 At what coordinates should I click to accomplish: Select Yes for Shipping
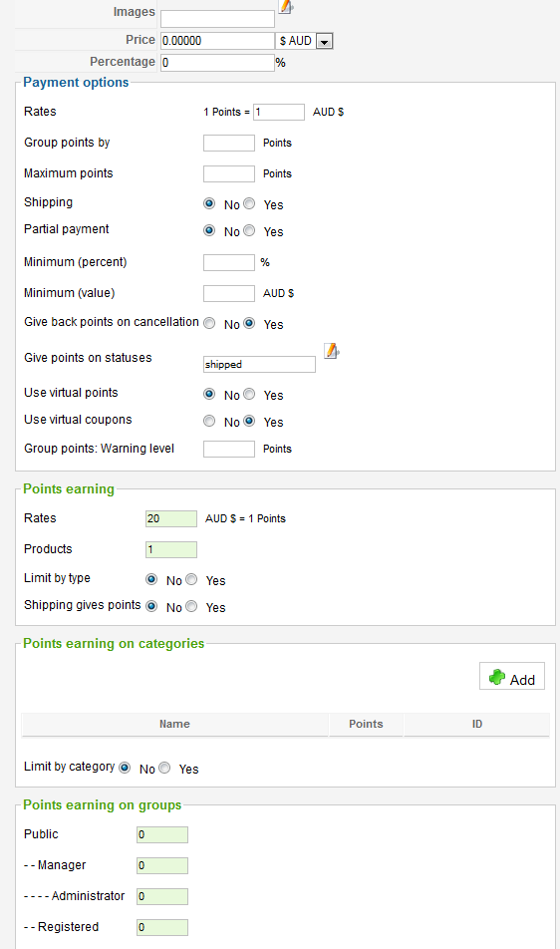(249, 204)
